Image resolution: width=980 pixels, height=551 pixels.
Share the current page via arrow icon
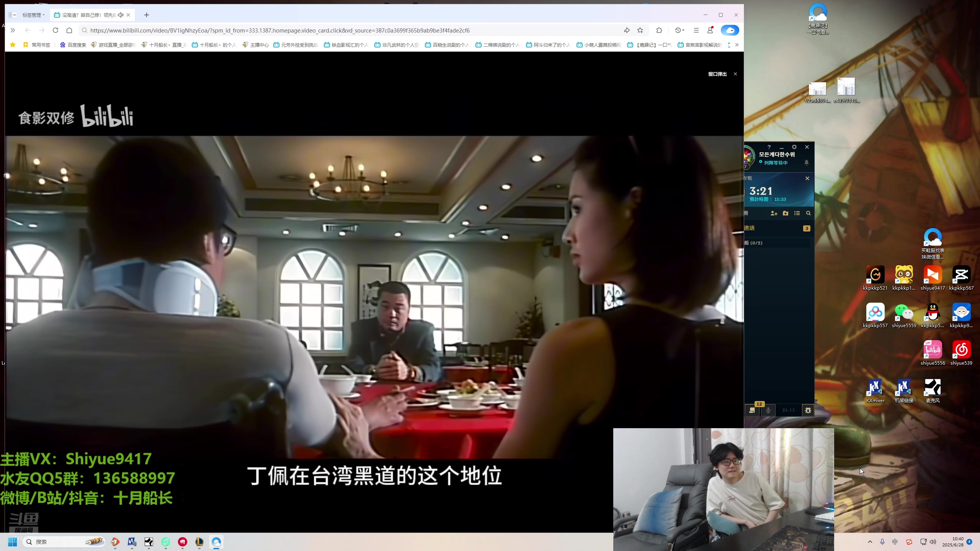627,30
